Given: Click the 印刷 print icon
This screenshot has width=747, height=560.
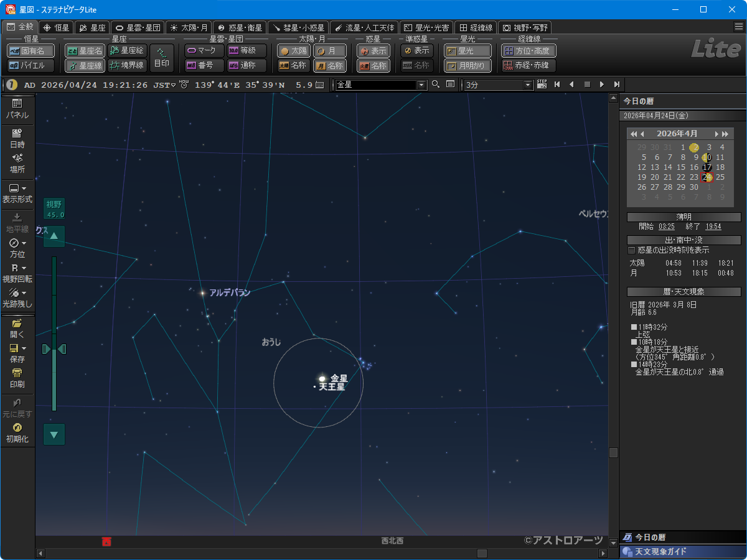Looking at the screenshot, I should click(x=17, y=378).
